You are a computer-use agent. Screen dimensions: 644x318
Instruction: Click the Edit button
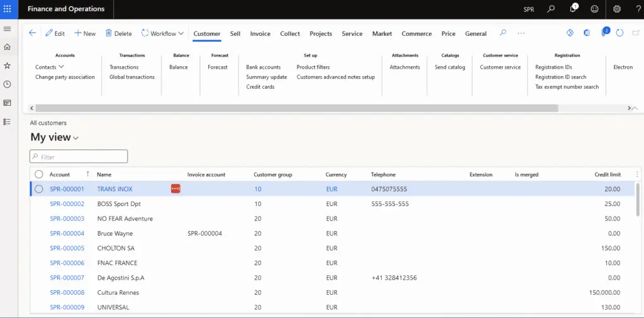55,34
